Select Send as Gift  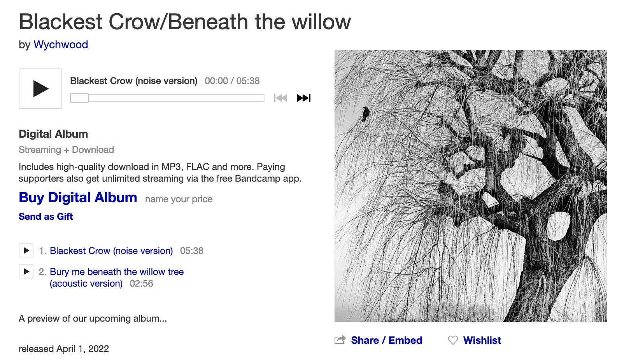pos(46,217)
